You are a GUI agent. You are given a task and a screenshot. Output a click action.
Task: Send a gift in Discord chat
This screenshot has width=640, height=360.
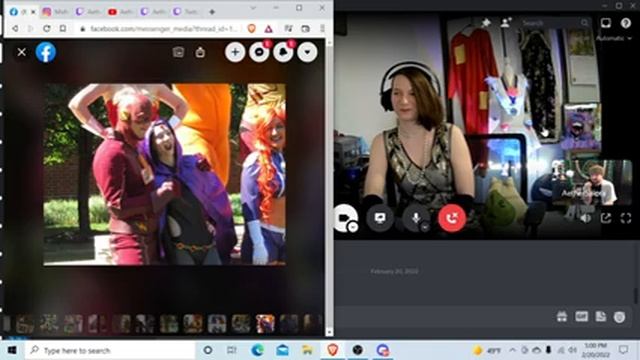click(x=562, y=316)
